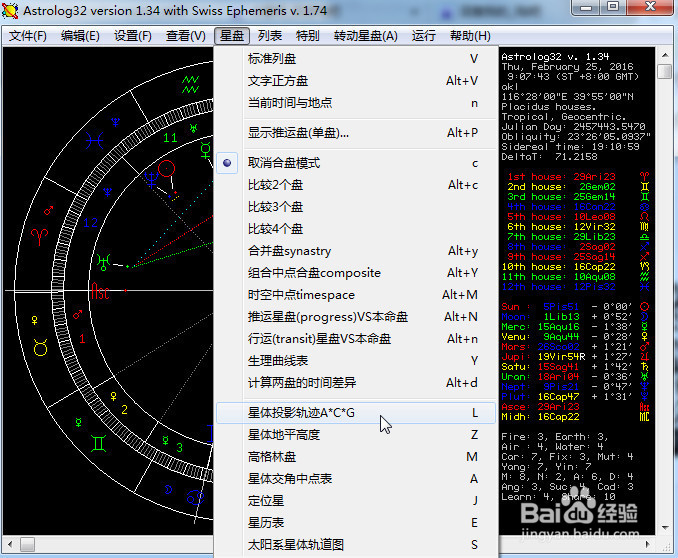Choose 行运(transit)星盘VS本命盘

pos(356,339)
